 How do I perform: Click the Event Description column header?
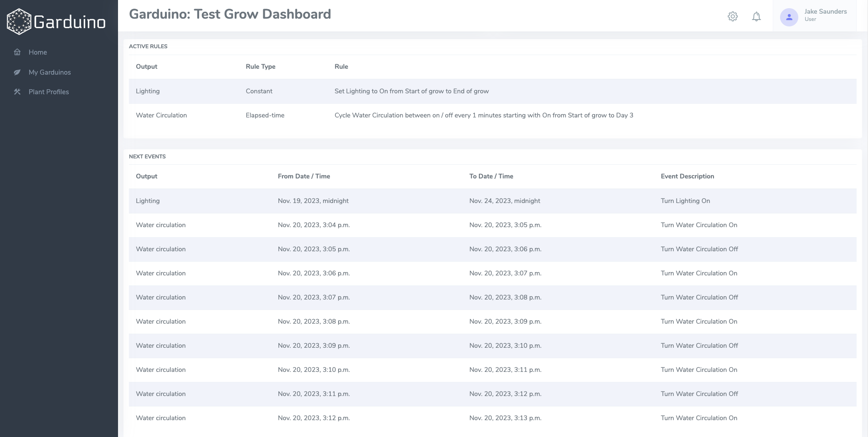point(687,176)
